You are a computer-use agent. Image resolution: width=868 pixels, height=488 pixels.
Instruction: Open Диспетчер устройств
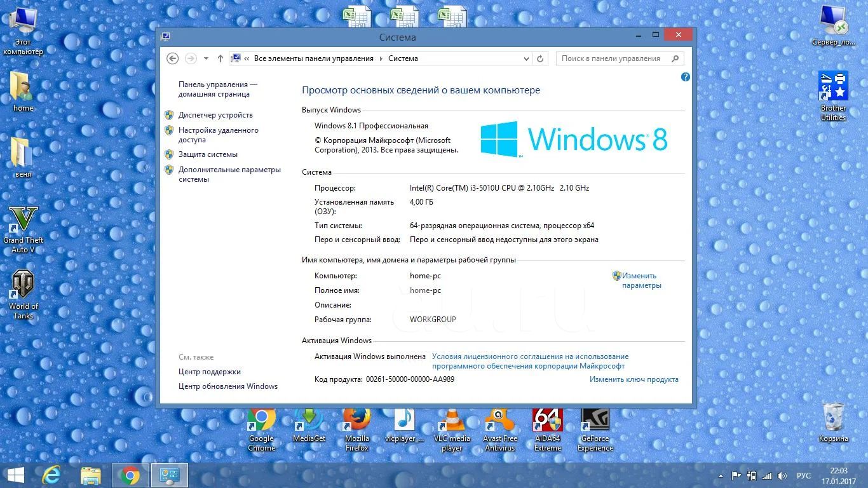click(x=215, y=115)
